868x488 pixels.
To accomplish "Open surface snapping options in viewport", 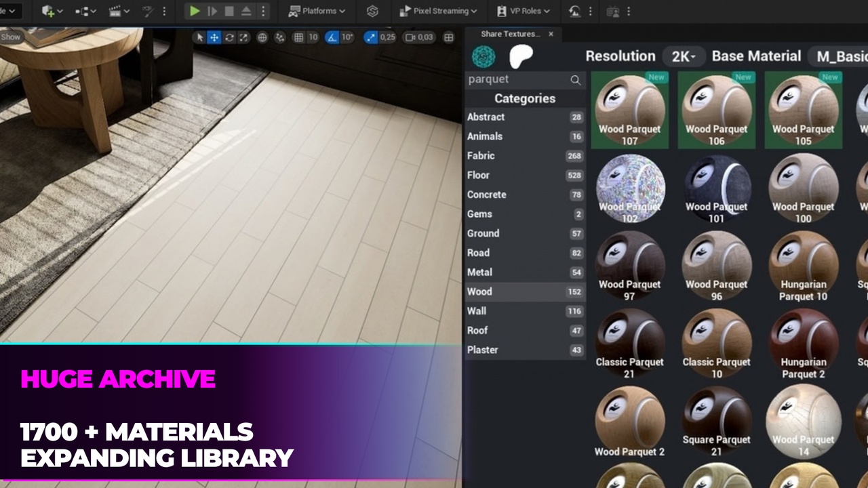I will (x=279, y=37).
